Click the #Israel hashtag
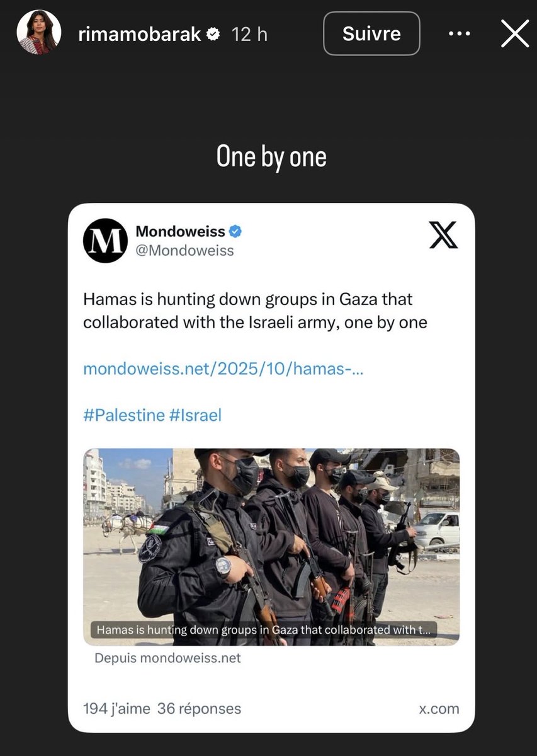Viewport: 537px width, 756px height. click(195, 416)
